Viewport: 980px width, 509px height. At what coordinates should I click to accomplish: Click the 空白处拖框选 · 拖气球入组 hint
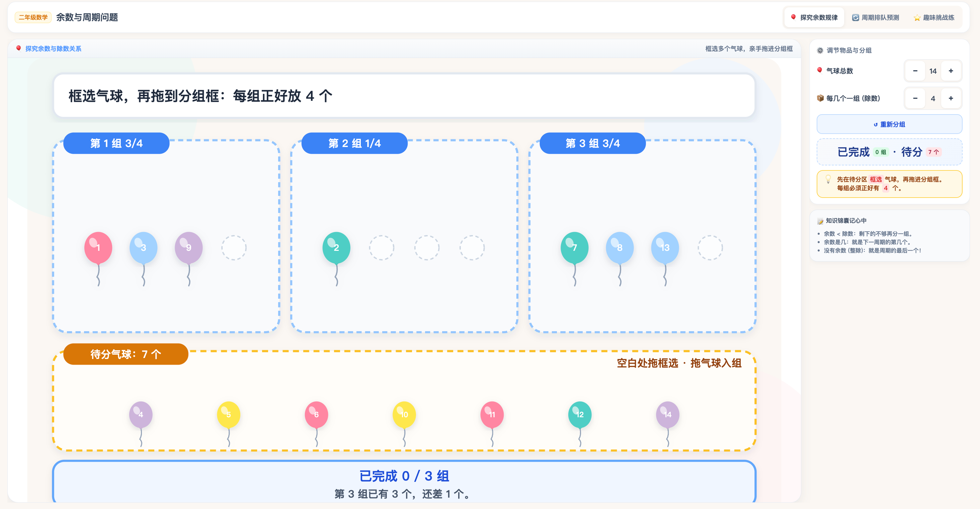[x=679, y=363]
